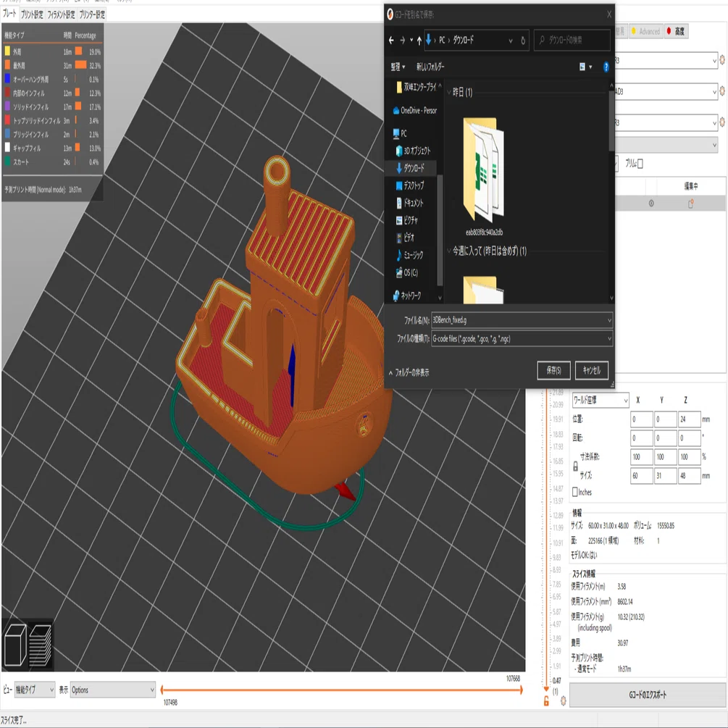This screenshot has width=728, height=728.
Task: Select the Advanced mode button
Action: (646, 32)
